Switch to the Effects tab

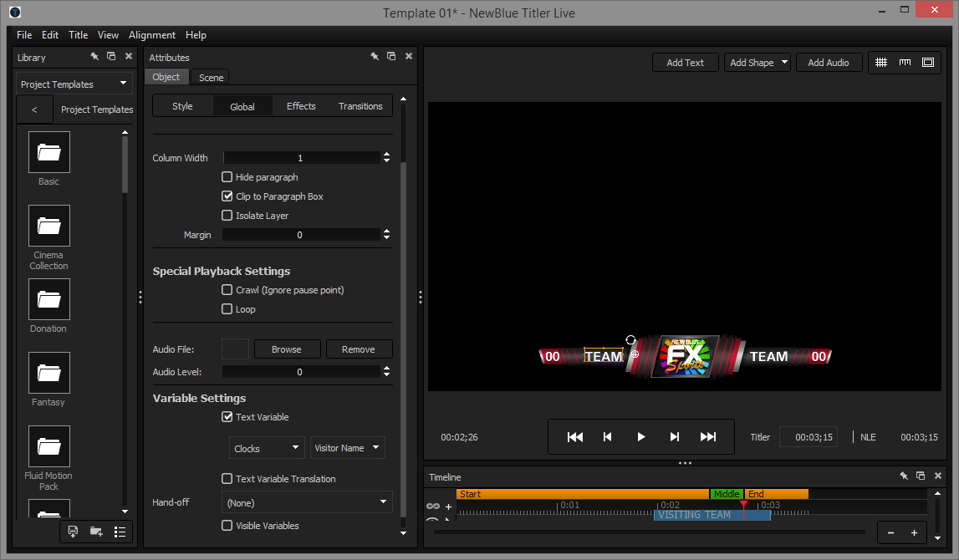click(x=301, y=106)
